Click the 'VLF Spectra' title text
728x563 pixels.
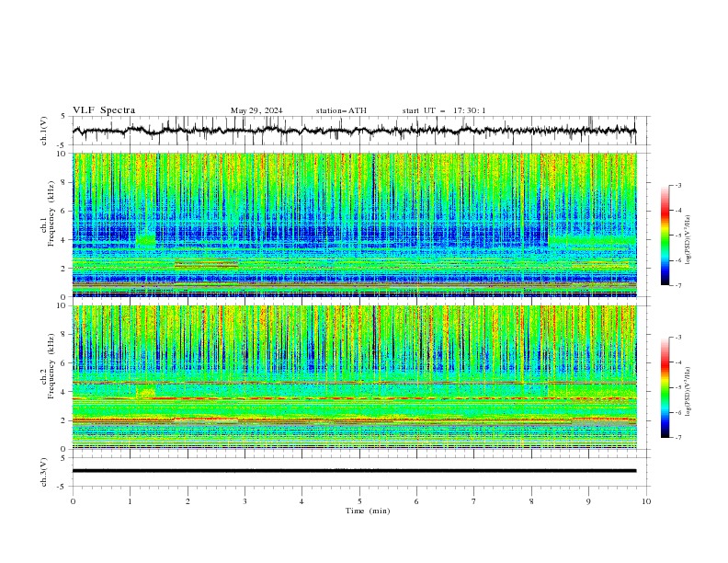(x=104, y=110)
